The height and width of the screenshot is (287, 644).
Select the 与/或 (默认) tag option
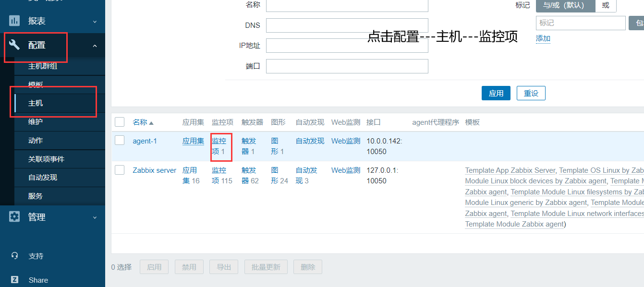565,5
